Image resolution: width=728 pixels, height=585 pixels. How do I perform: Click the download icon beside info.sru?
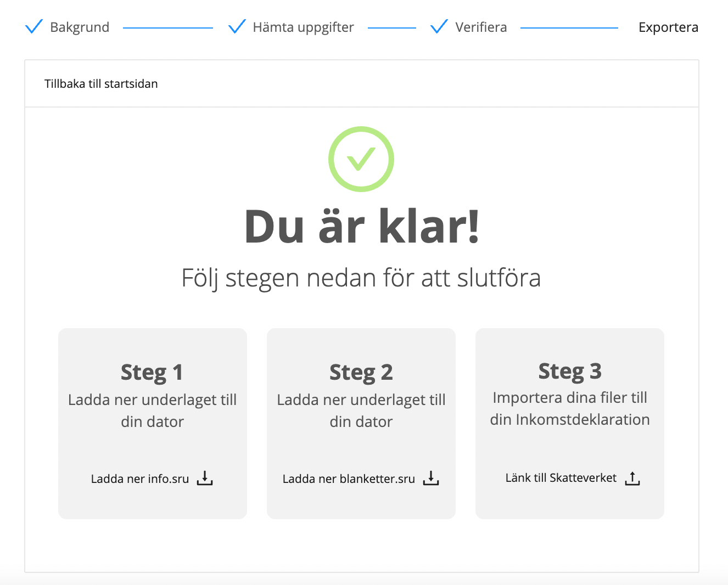(205, 478)
